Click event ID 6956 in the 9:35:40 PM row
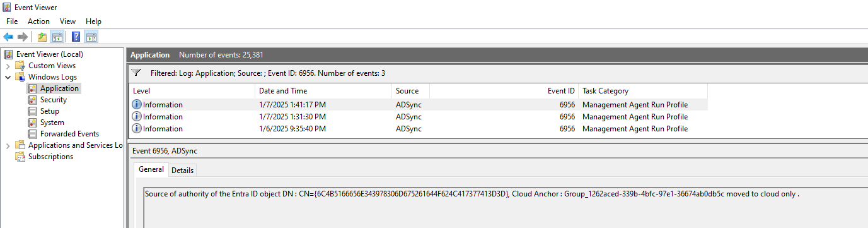This screenshot has width=868, height=228. (x=567, y=129)
